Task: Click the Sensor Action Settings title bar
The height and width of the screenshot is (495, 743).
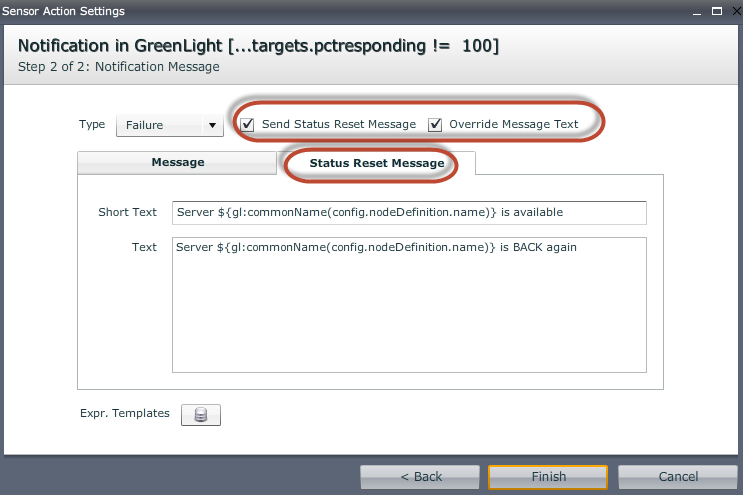Action: (x=300, y=10)
